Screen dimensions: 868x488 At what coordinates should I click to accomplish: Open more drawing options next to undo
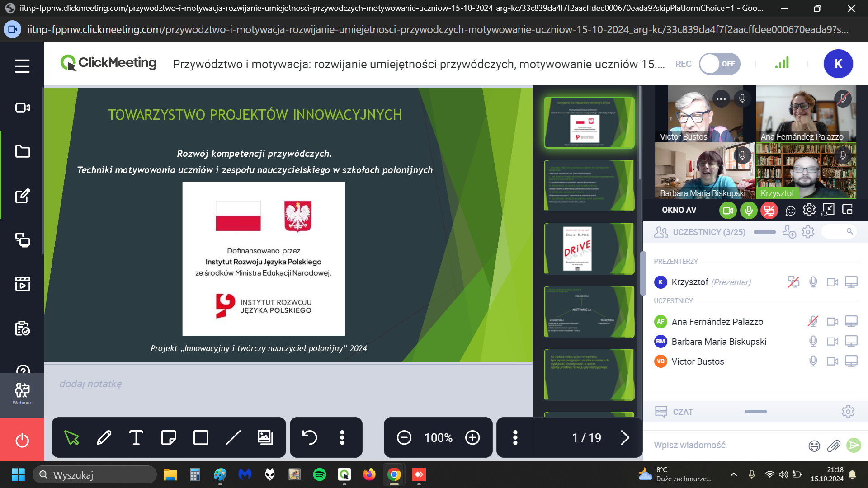coord(342,437)
